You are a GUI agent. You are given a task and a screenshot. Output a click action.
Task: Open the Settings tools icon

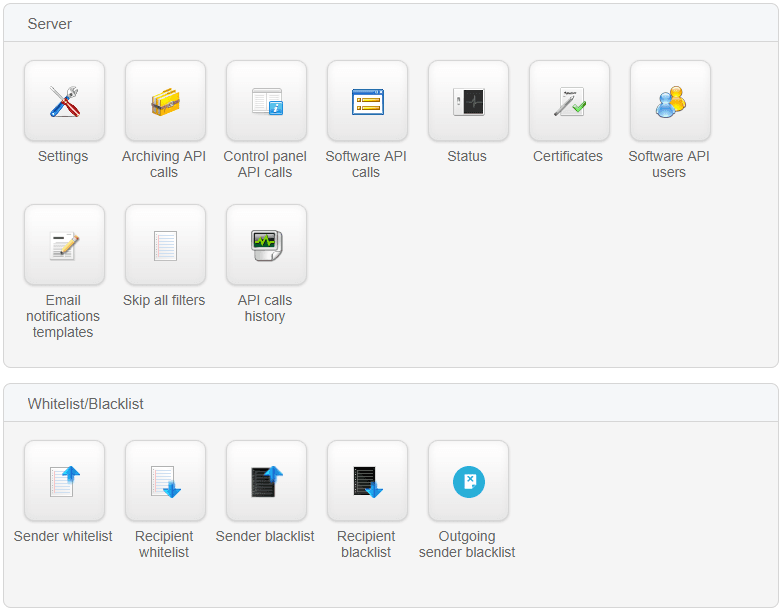tap(64, 101)
